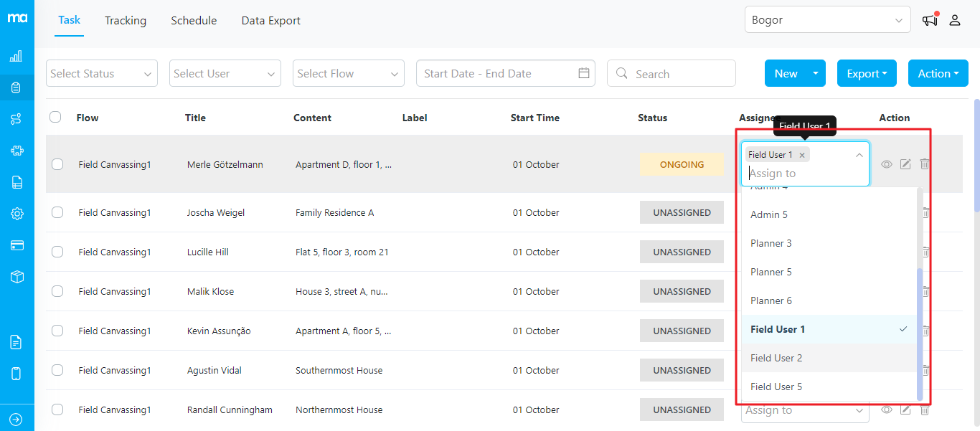
Task: Delete Randall Cunningham task with trash icon
Action: click(925, 409)
